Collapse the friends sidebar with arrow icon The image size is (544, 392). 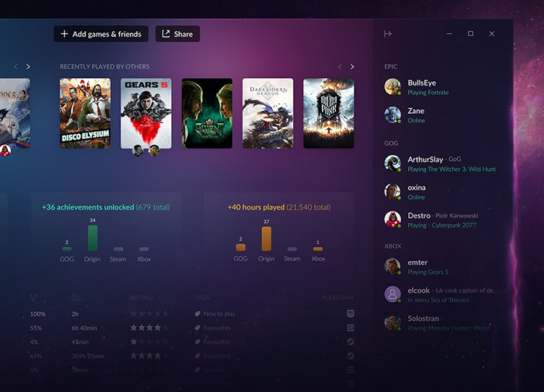(x=387, y=33)
